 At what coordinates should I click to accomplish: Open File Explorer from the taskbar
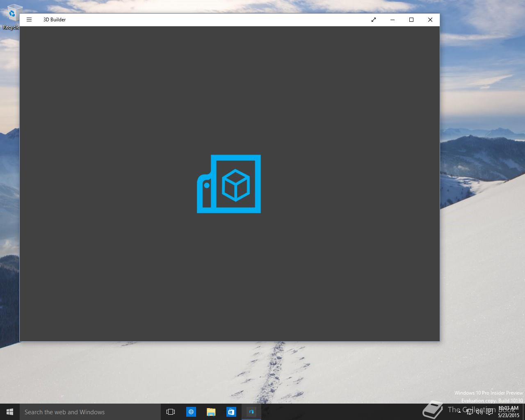point(211,412)
